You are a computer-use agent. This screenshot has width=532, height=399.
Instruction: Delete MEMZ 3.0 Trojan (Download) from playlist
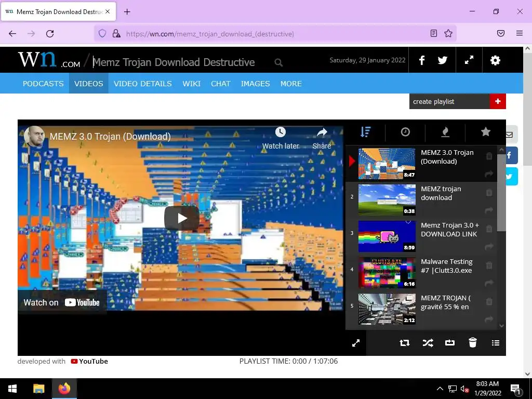click(489, 156)
